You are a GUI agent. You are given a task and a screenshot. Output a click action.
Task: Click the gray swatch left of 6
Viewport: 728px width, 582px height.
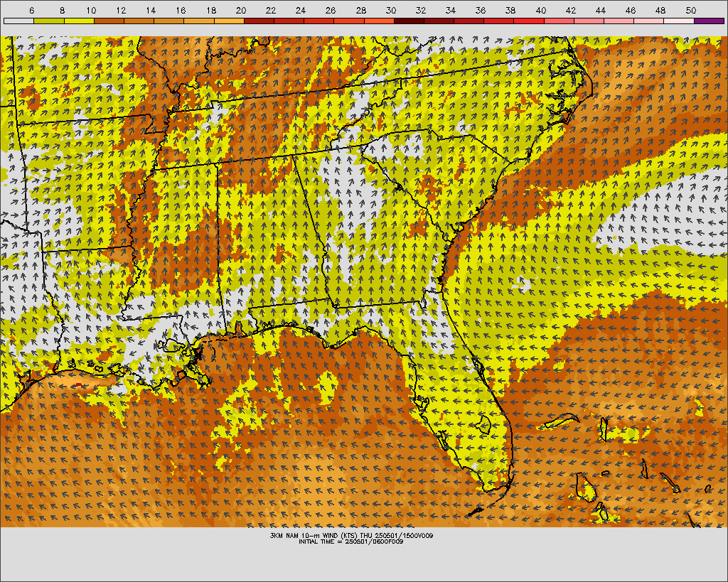click(x=19, y=21)
